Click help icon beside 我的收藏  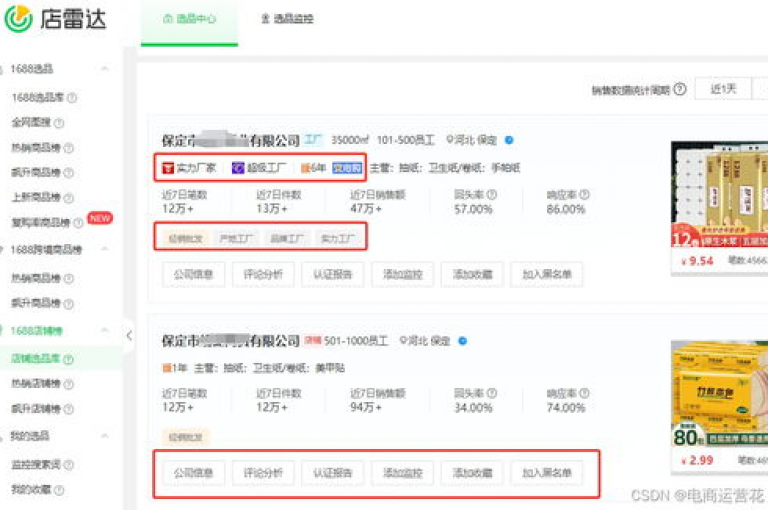(x=59, y=490)
